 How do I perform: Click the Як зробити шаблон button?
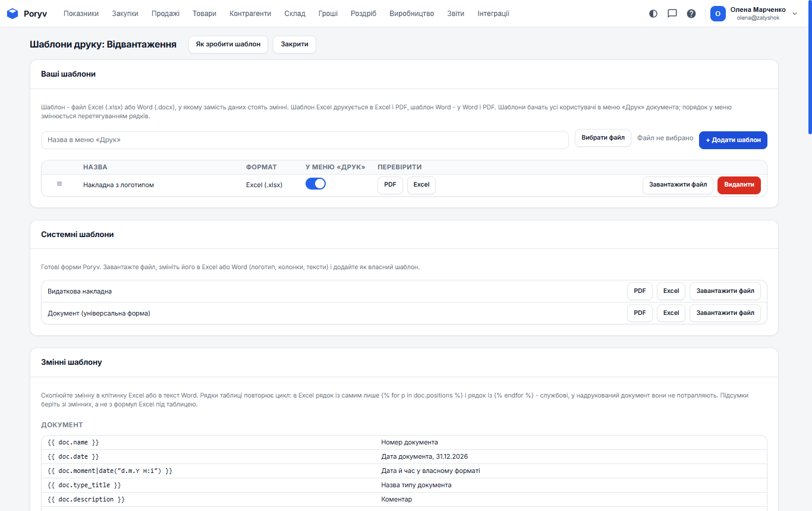click(228, 45)
